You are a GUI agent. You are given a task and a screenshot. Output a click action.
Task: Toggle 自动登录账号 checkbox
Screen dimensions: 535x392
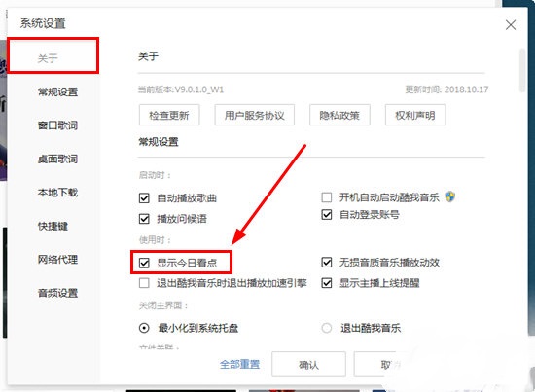tap(327, 215)
